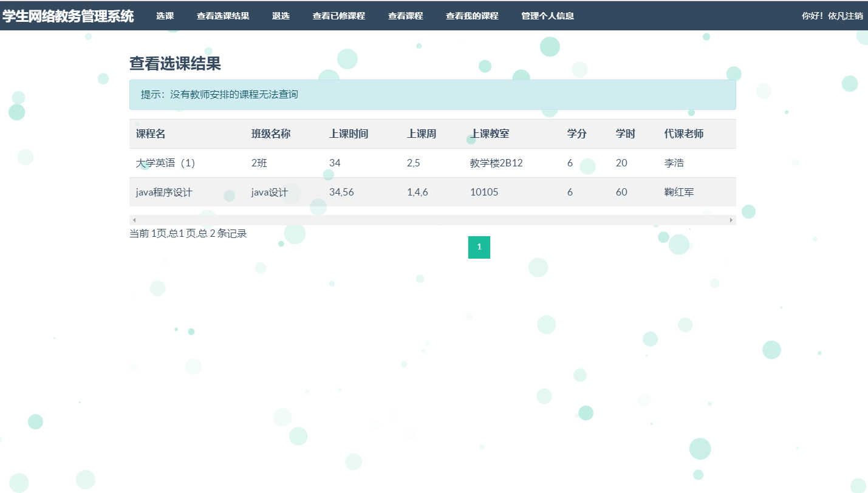Screen dimensions: 868x493
Task: Open the 退选 page
Action: pyautogui.click(x=281, y=16)
